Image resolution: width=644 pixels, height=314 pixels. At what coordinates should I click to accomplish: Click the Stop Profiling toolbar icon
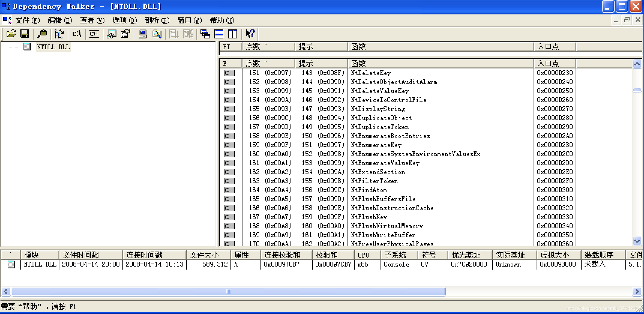(x=188, y=34)
